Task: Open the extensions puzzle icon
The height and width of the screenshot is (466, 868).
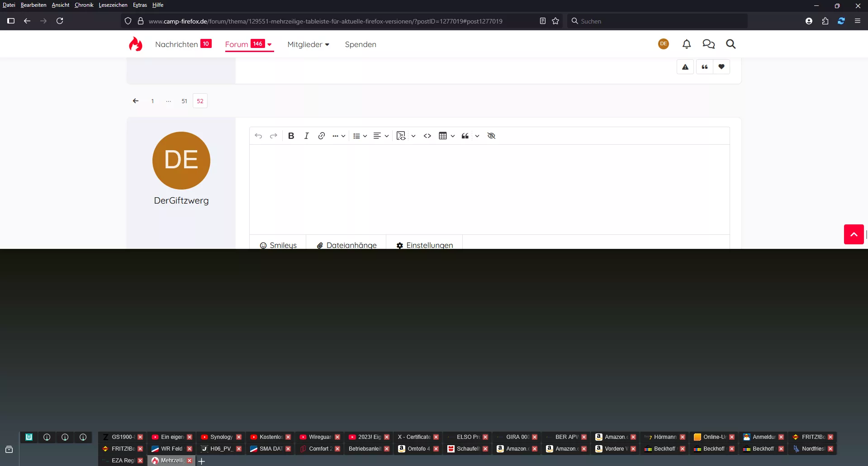Action: pyautogui.click(x=825, y=21)
